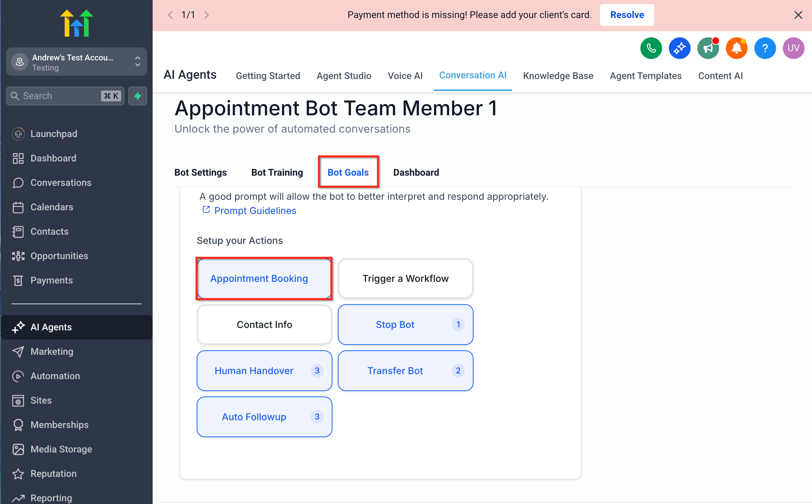Click the Resolve payment button

click(x=626, y=15)
